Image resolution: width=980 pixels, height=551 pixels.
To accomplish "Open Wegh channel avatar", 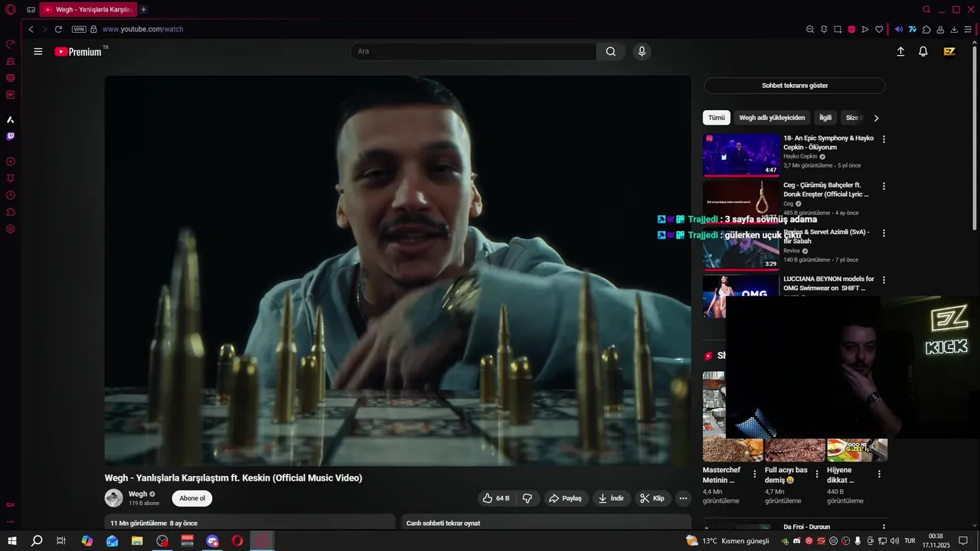I will (114, 498).
